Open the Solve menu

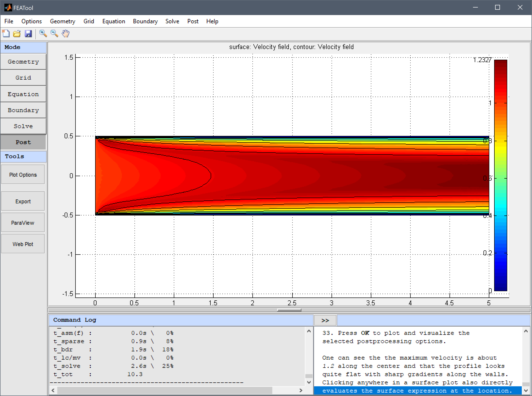172,21
